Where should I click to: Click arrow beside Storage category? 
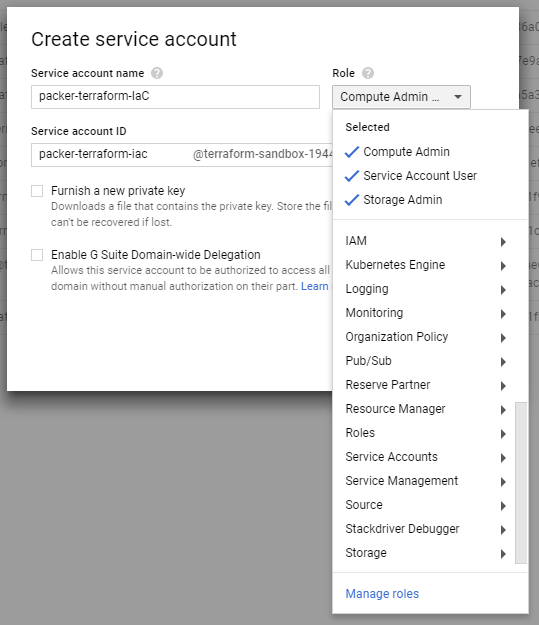click(x=503, y=553)
